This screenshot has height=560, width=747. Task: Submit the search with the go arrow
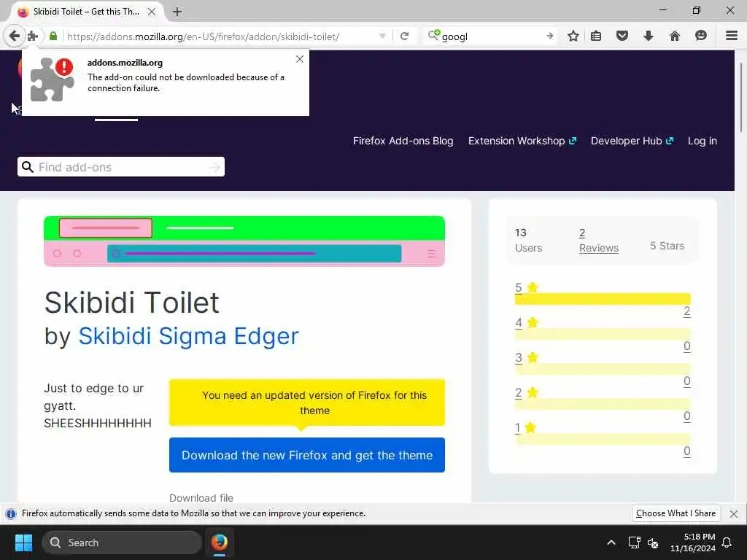coord(550,36)
